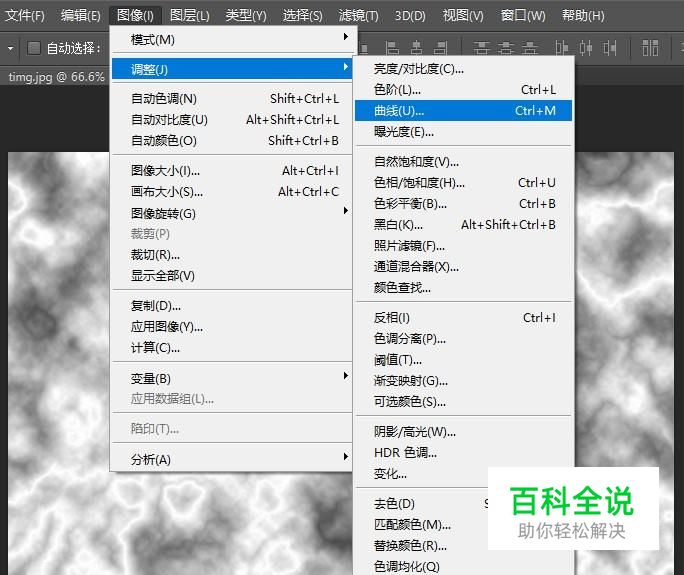Open the 3D(D) menu

click(410, 16)
